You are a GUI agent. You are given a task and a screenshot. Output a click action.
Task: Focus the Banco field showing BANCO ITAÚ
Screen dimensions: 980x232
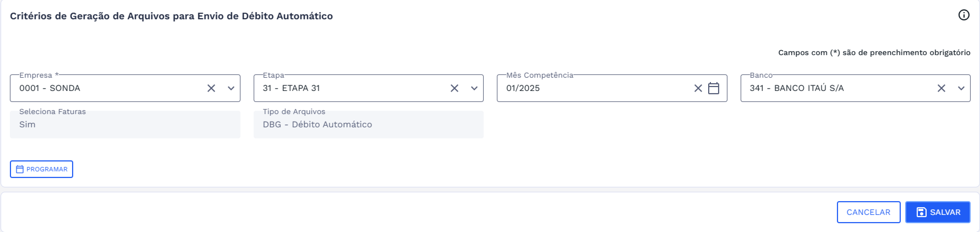point(837,88)
